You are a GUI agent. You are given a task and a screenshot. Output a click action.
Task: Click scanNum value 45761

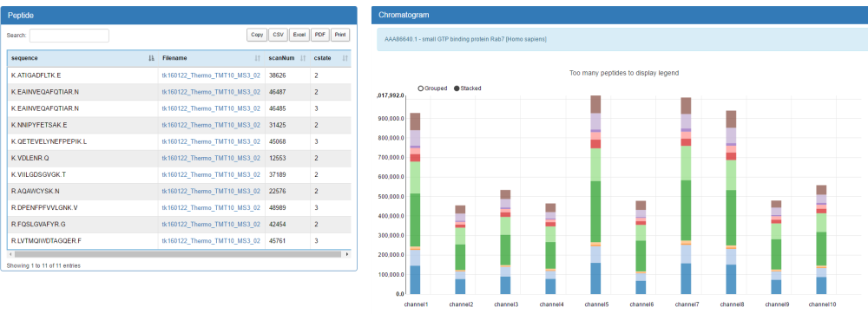click(278, 241)
